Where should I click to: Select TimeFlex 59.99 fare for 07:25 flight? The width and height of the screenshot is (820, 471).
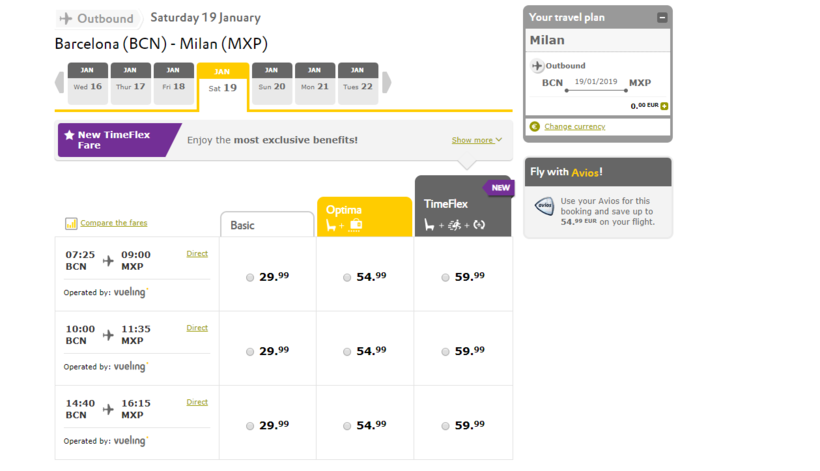(x=445, y=278)
